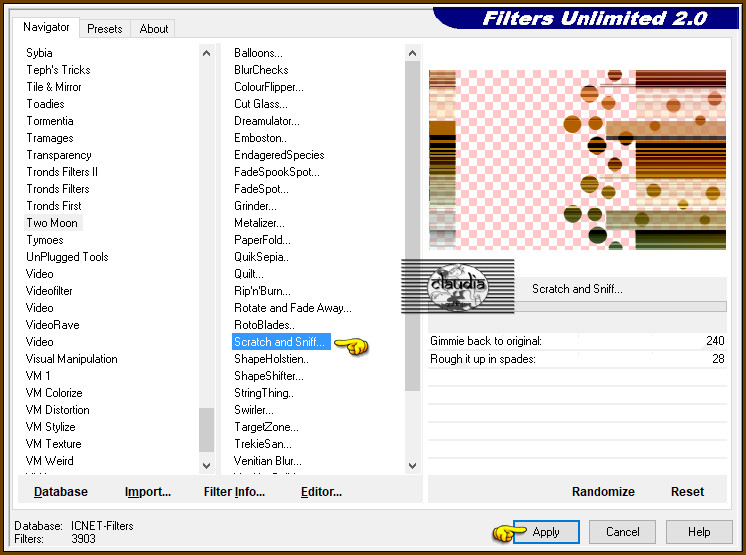This screenshot has height=555, width=746.
Task: Click the Randomize button
Action: (603, 491)
